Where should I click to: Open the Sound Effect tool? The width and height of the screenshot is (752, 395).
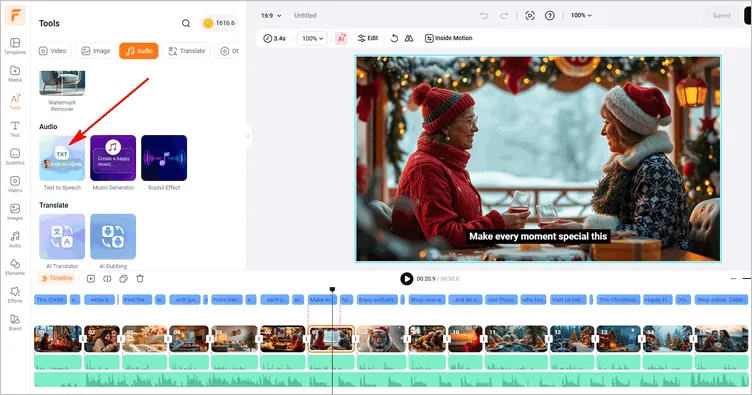click(x=164, y=163)
